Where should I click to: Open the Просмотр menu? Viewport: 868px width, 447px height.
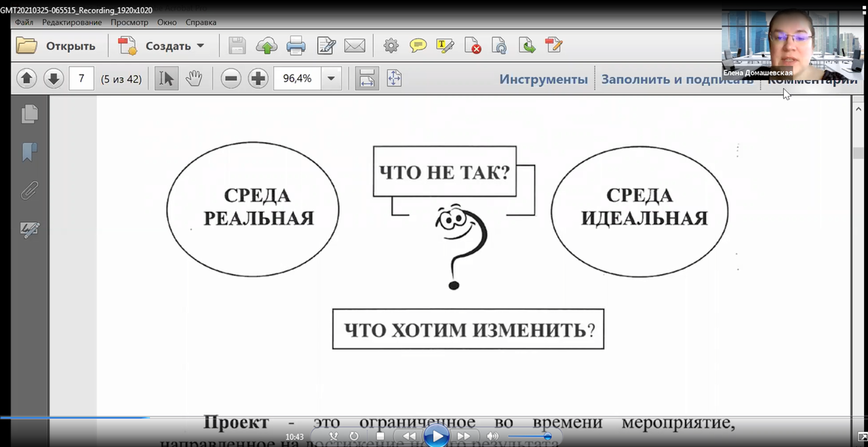click(130, 22)
